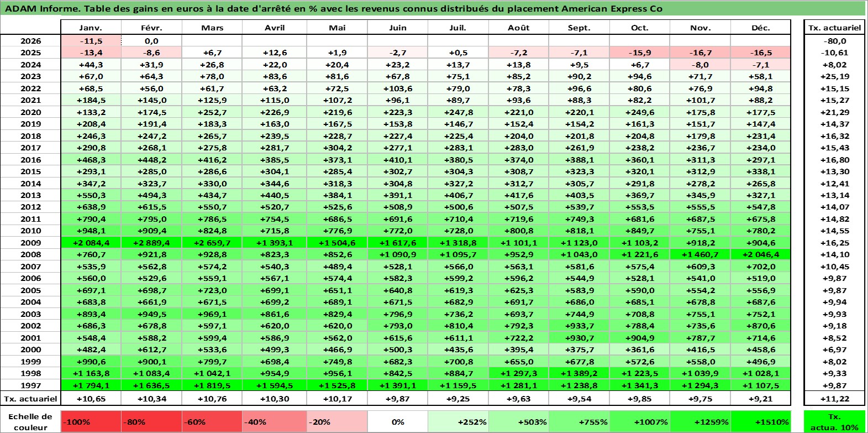Select the +468,3 cell in January 2016
This screenshot has height=433, width=868.
(91, 160)
